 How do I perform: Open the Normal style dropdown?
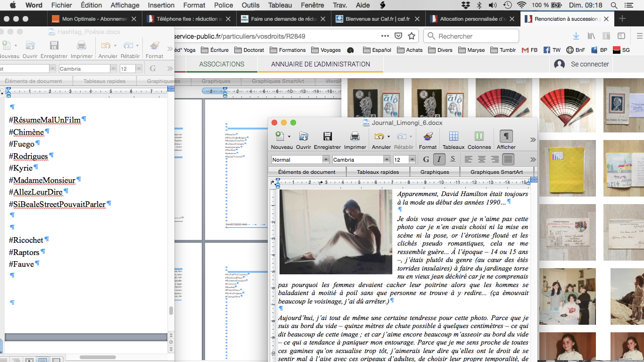coord(326,160)
